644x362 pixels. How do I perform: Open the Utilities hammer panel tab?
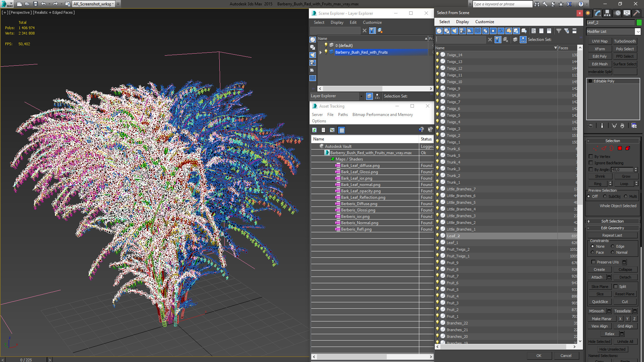pyautogui.click(x=636, y=13)
